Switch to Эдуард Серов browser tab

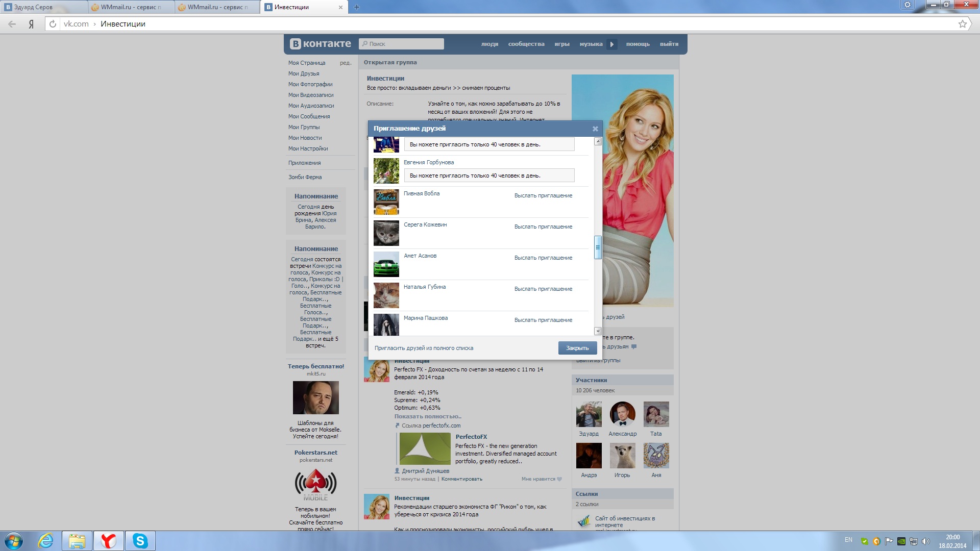pos(43,7)
